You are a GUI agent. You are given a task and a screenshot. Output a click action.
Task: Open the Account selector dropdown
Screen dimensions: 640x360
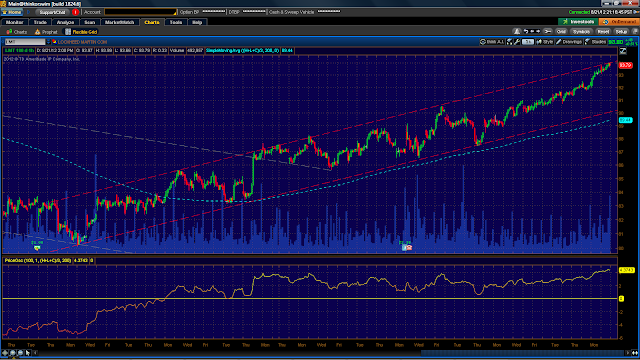140,12
